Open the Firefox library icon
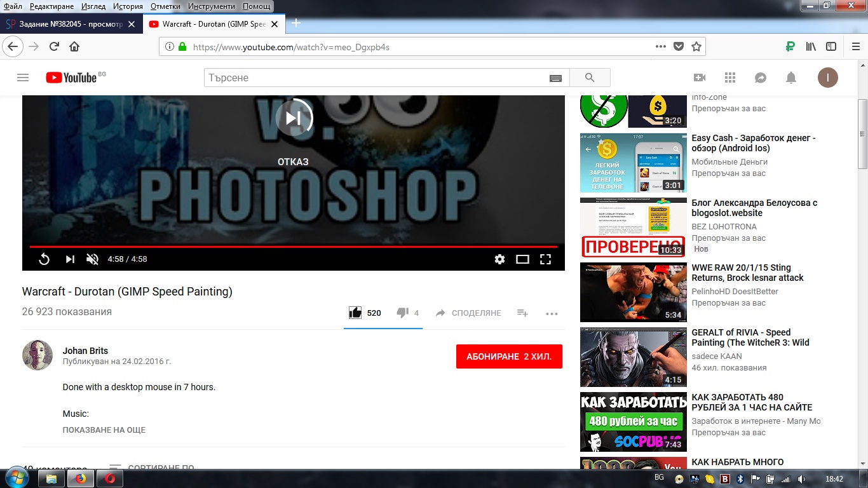868x488 pixels. click(811, 46)
